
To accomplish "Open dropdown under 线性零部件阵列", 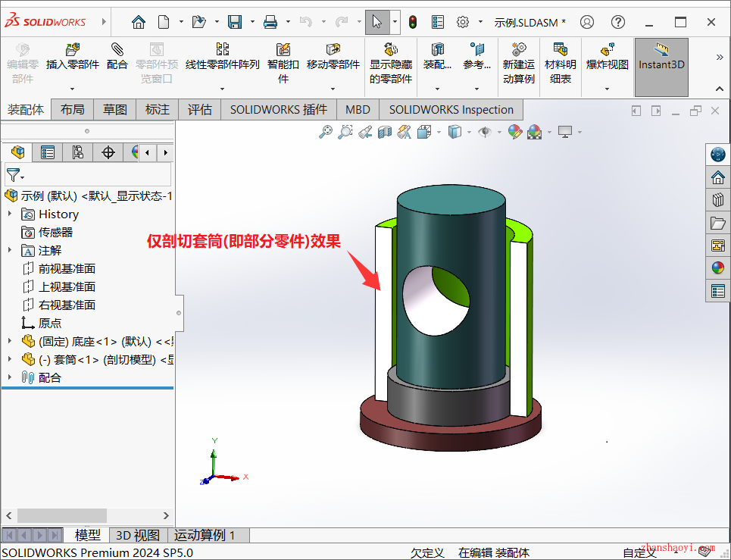I will pyautogui.click(x=223, y=89).
